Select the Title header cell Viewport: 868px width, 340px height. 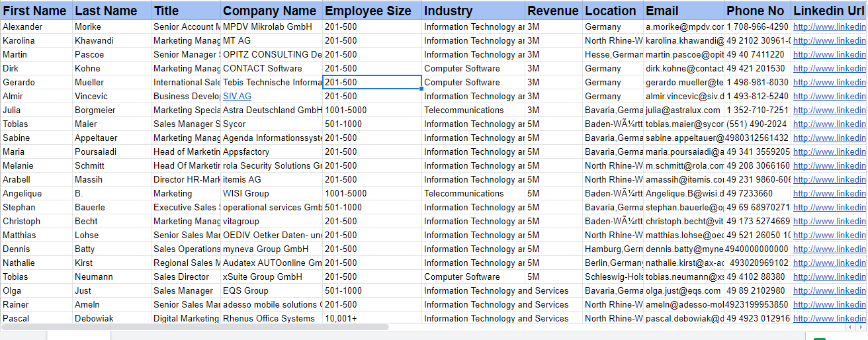tap(187, 11)
